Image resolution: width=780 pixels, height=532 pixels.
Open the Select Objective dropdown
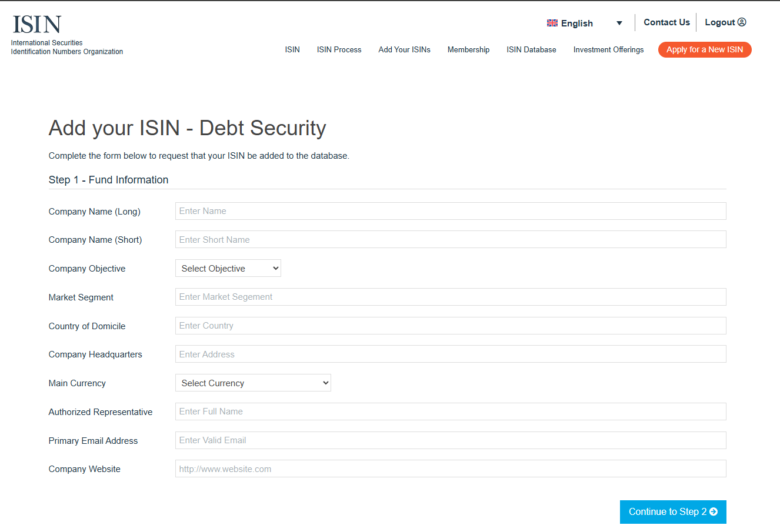pyautogui.click(x=228, y=268)
